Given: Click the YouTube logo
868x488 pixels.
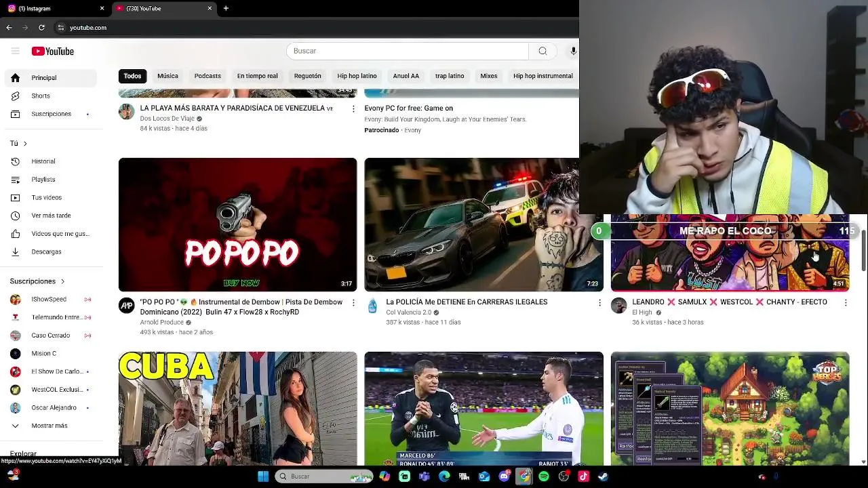Looking at the screenshot, I should tap(52, 51).
